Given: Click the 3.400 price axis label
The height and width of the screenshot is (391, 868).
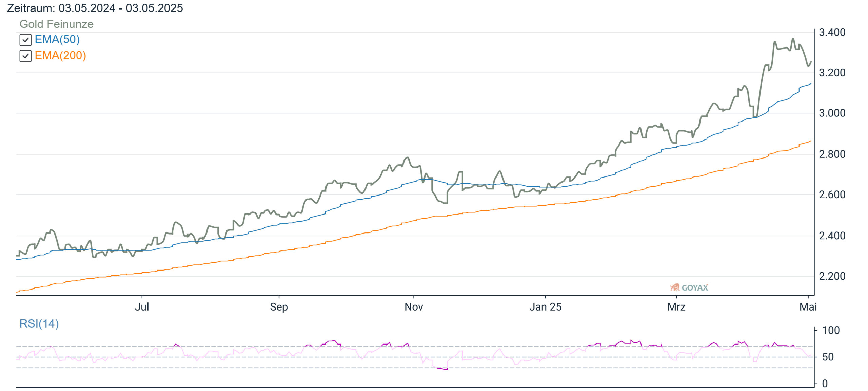Looking at the screenshot, I should pos(832,33).
